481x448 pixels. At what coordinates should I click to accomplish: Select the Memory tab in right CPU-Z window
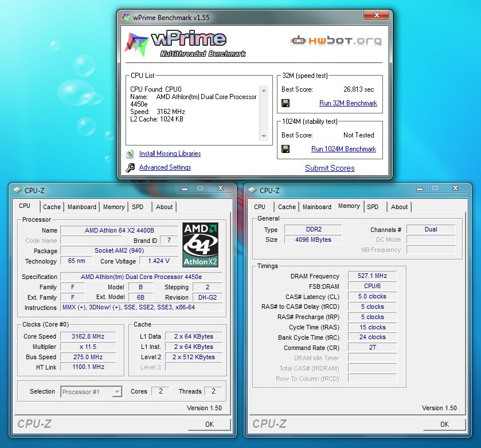click(x=349, y=206)
